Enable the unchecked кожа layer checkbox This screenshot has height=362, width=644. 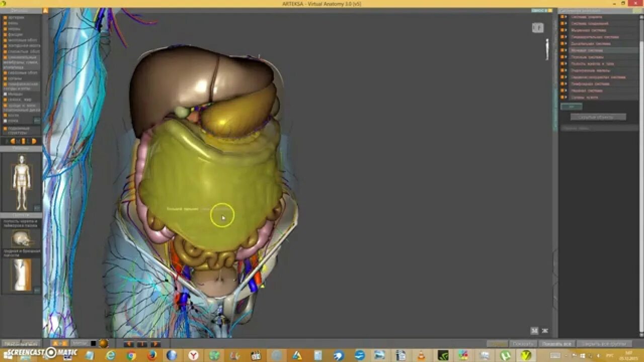5,121
